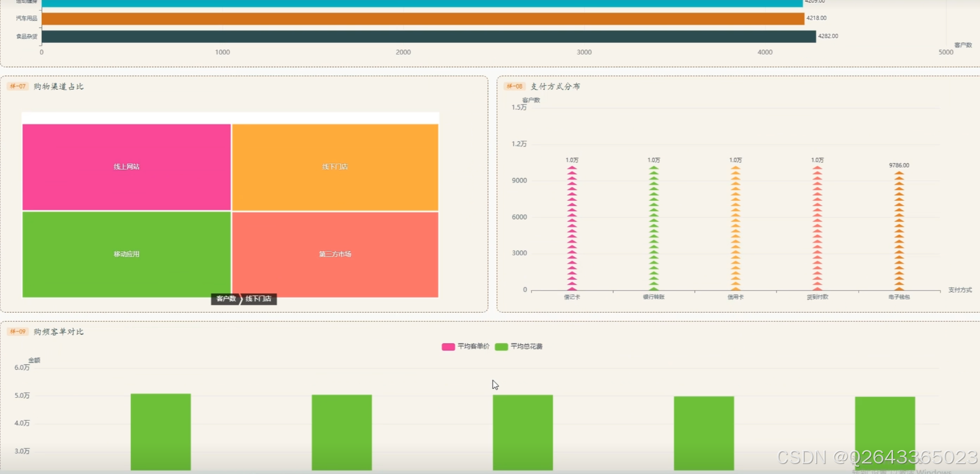Image resolution: width=980 pixels, height=474 pixels.
Task: Click the first green bar in 购频客单对比
Action: [x=161, y=432]
